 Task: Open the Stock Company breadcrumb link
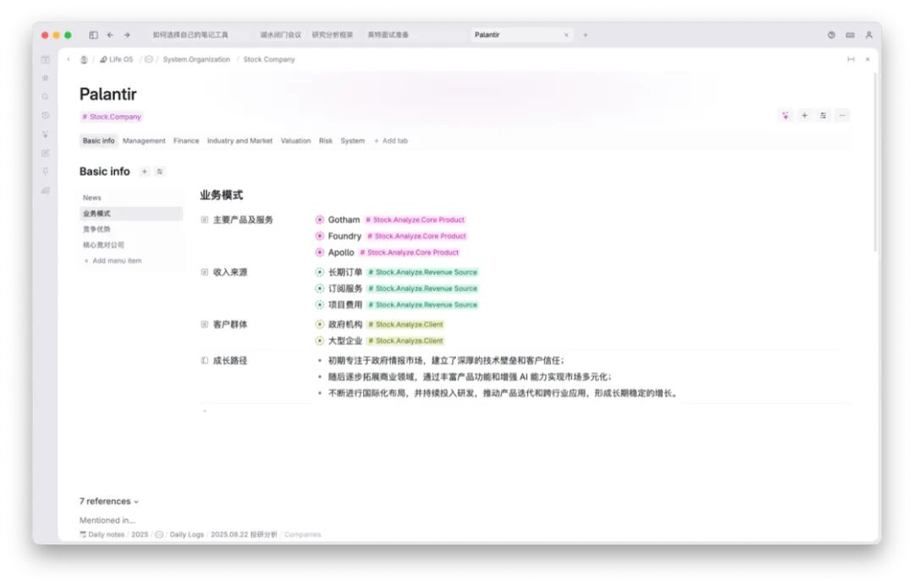[269, 59]
